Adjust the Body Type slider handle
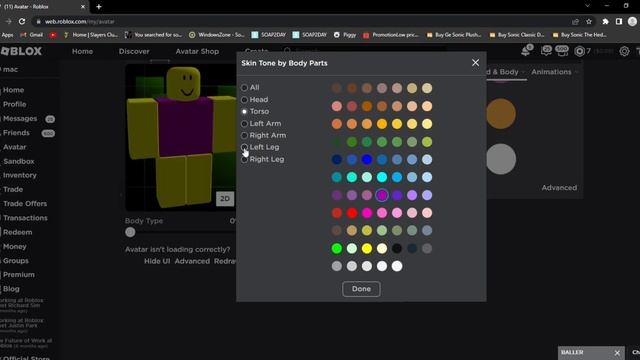640x360 pixels. (130, 232)
